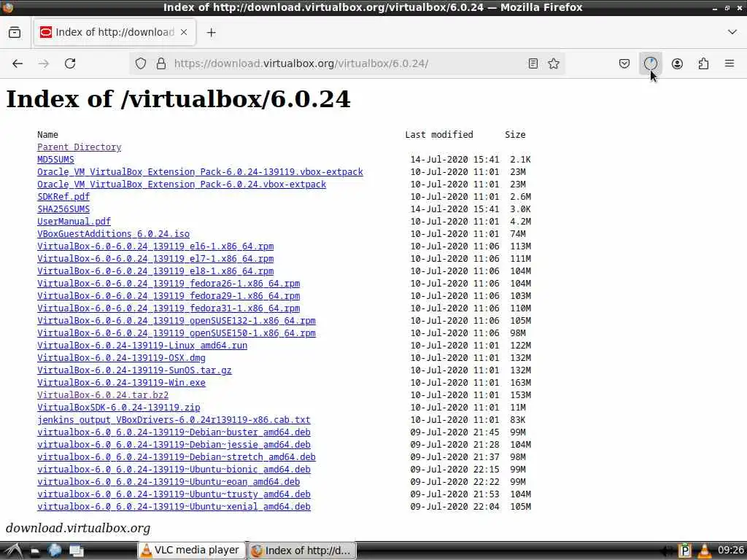Download VirtualBox-6.0.24-139119-Win.exe
The image size is (747, 560).
(122, 382)
